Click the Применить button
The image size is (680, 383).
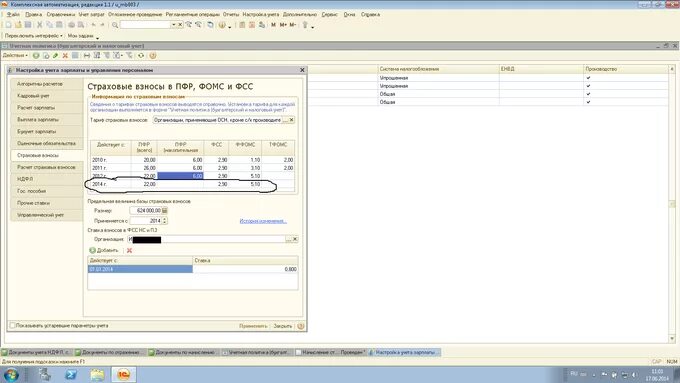click(x=253, y=326)
